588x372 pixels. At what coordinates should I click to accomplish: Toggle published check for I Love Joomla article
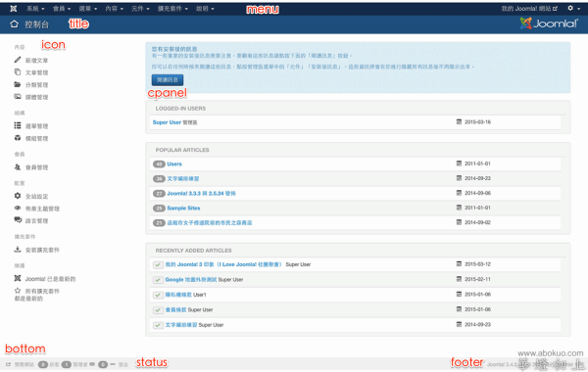coord(158,265)
